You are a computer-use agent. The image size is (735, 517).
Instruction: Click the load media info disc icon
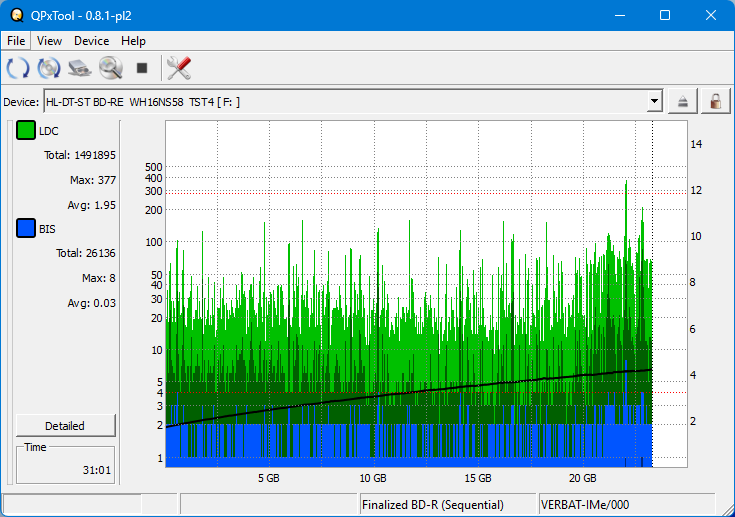point(49,68)
